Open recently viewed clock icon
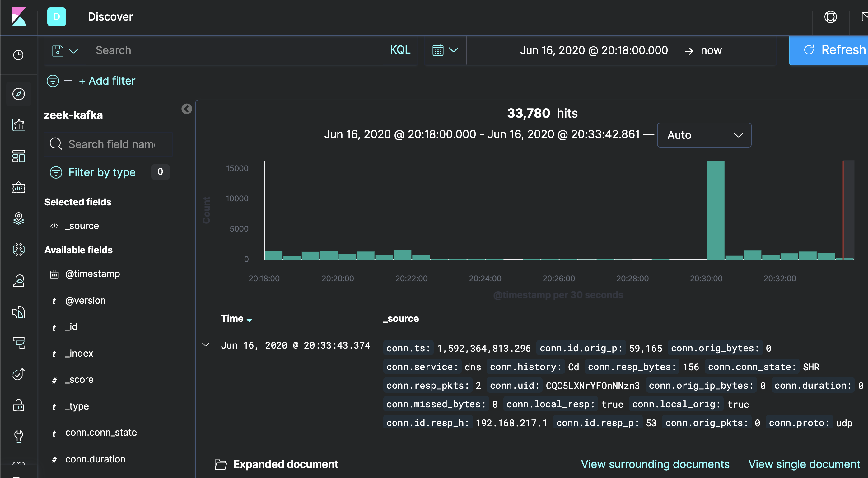 pos(19,55)
